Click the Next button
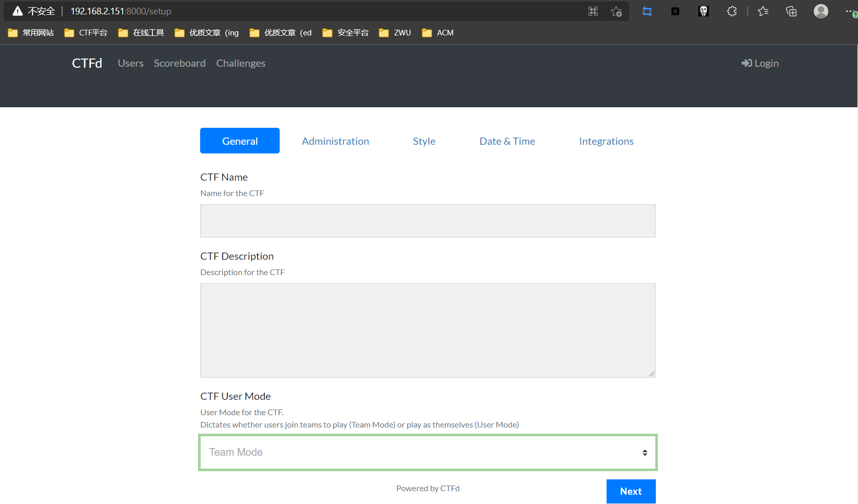This screenshot has width=858, height=504. (631, 491)
